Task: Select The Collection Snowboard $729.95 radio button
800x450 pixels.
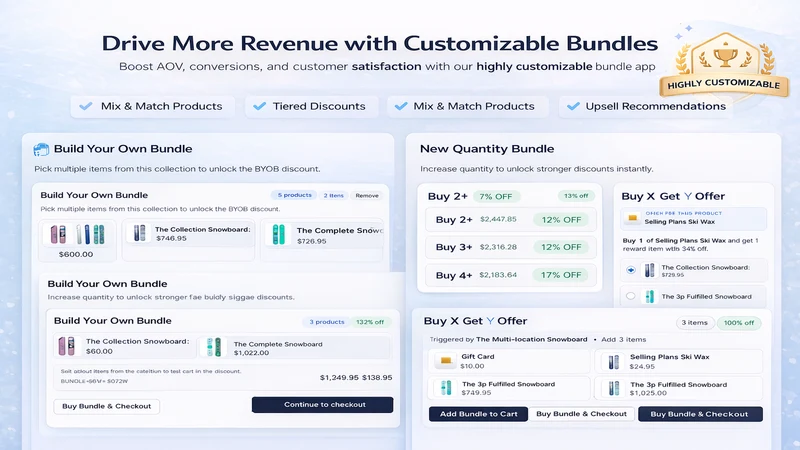Action: [x=631, y=269]
